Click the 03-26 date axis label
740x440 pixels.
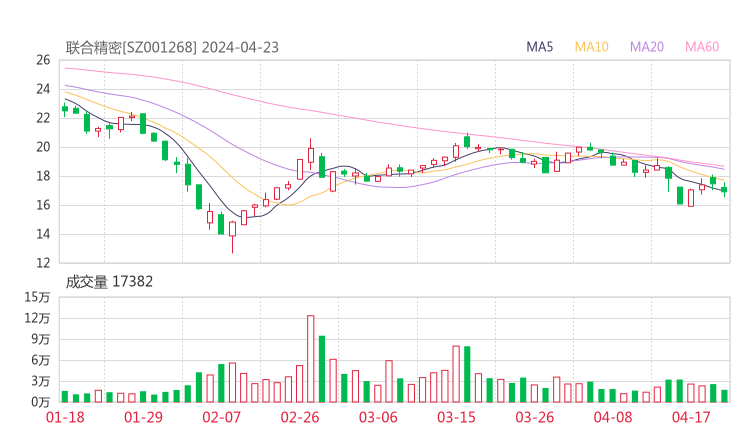tap(534, 417)
